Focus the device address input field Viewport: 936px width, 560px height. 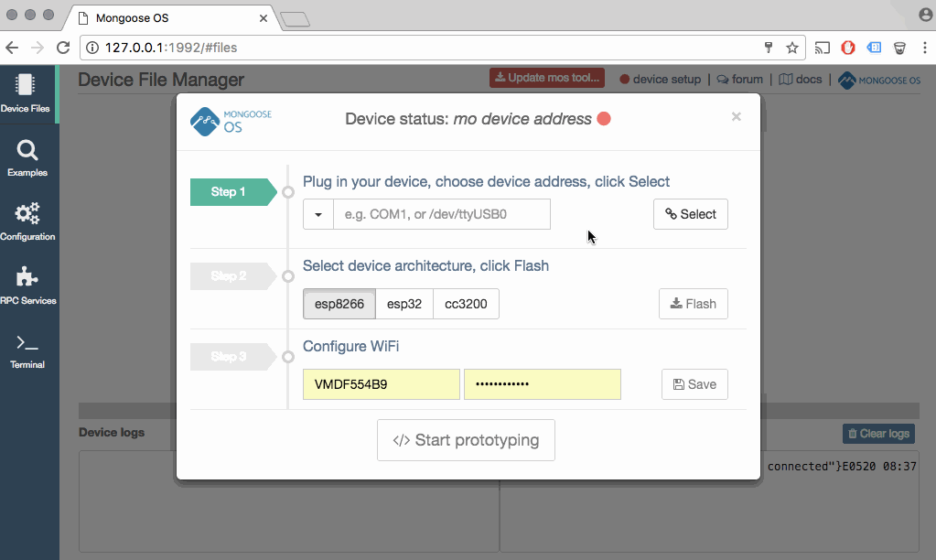pyautogui.click(x=442, y=214)
